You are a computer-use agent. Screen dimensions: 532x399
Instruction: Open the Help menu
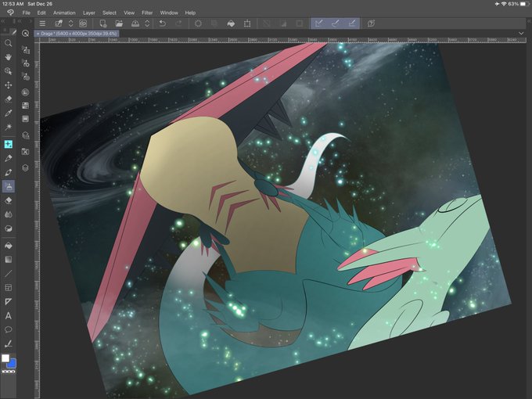[x=190, y=13]
